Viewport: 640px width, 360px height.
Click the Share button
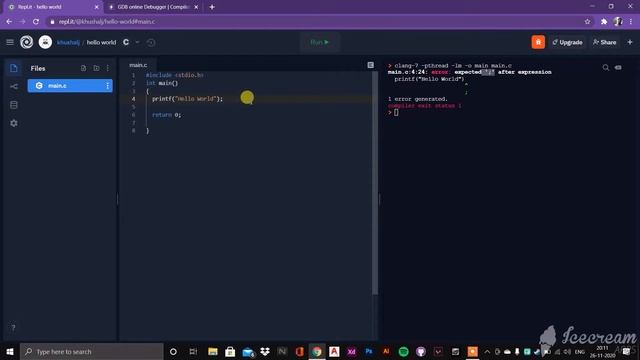pos(604,42)
